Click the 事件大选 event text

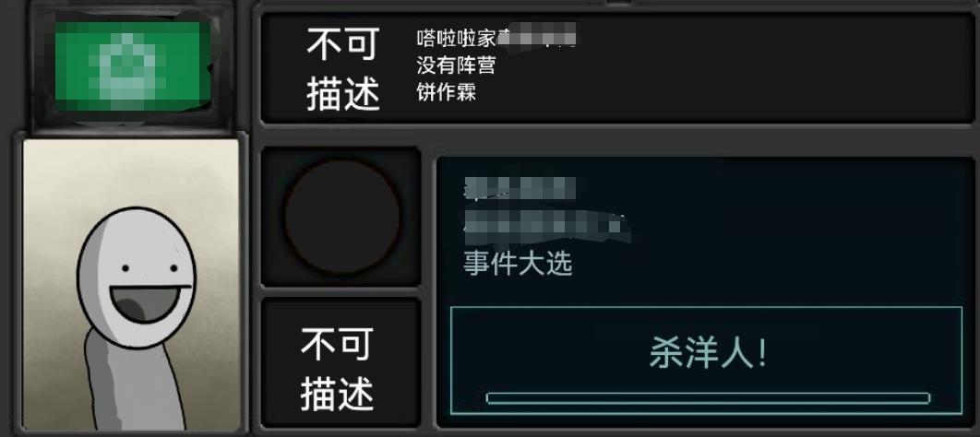518,264
